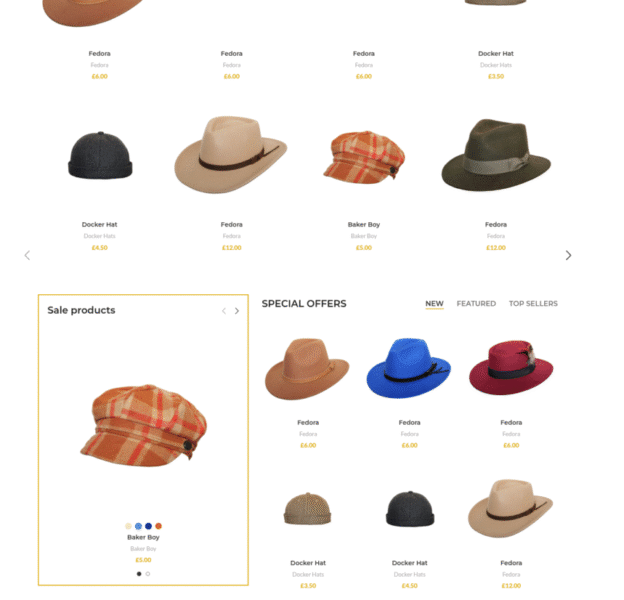The image size is (624, 600).
Task: Switch to the NEW special offers tab
Action: coord(435,304)
